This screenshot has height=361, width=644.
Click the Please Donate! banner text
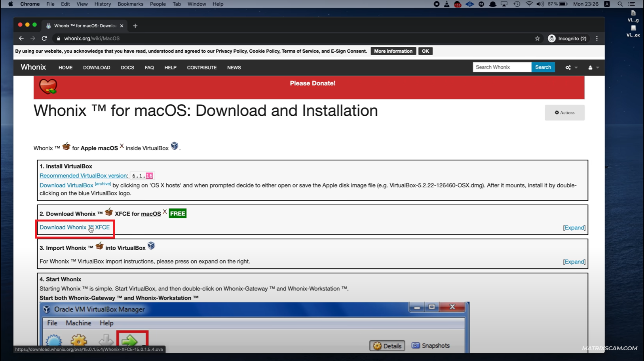tap(313, 83)
